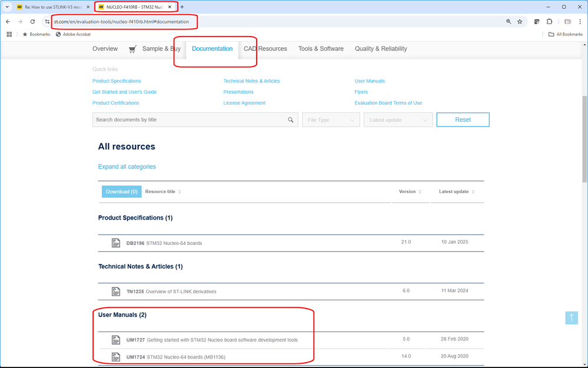Click the TN1235 document icon
588x368 pixels.
[116, 291]
